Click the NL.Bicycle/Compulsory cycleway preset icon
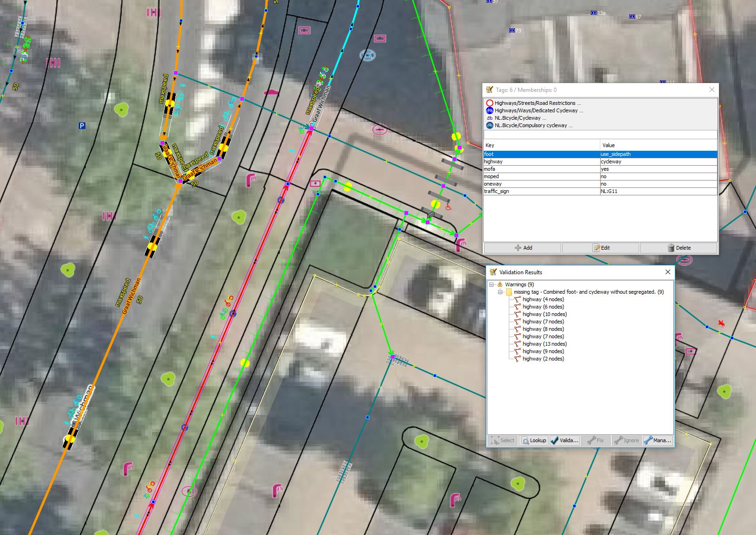 (489, 125)
